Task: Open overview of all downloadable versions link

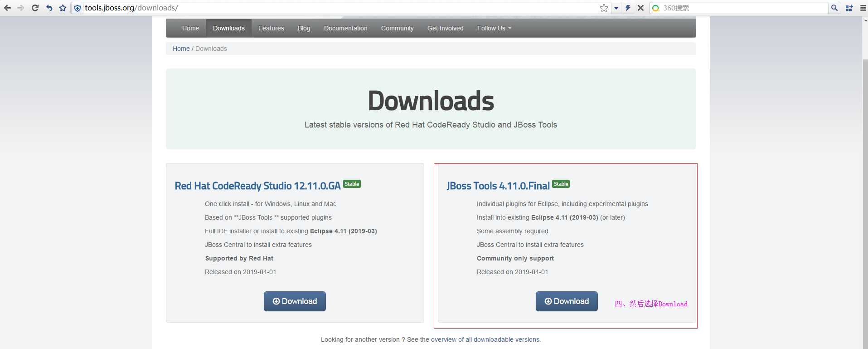Action: point(485,339)
